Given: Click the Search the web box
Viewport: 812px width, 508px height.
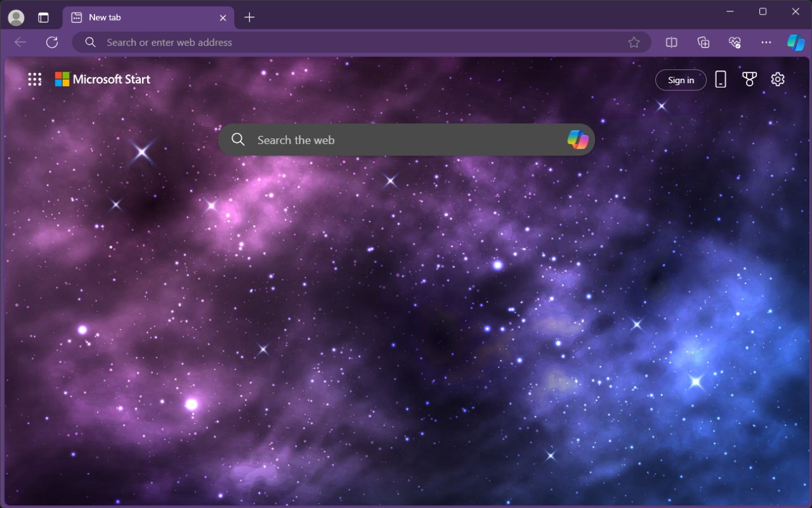Looking at the screenshot, I should 406,140.
